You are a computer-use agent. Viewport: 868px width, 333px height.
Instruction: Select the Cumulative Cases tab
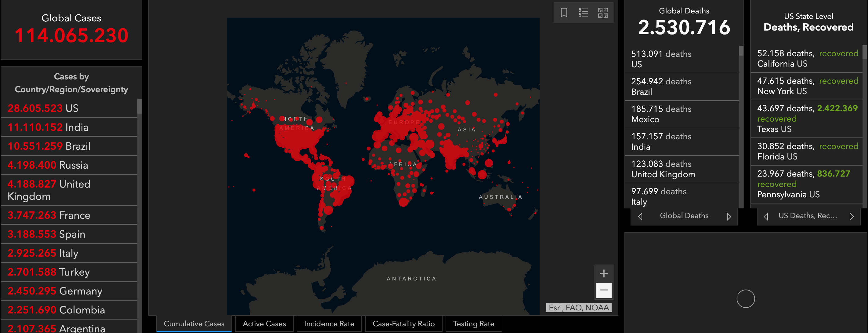click(x=194, y=324)
